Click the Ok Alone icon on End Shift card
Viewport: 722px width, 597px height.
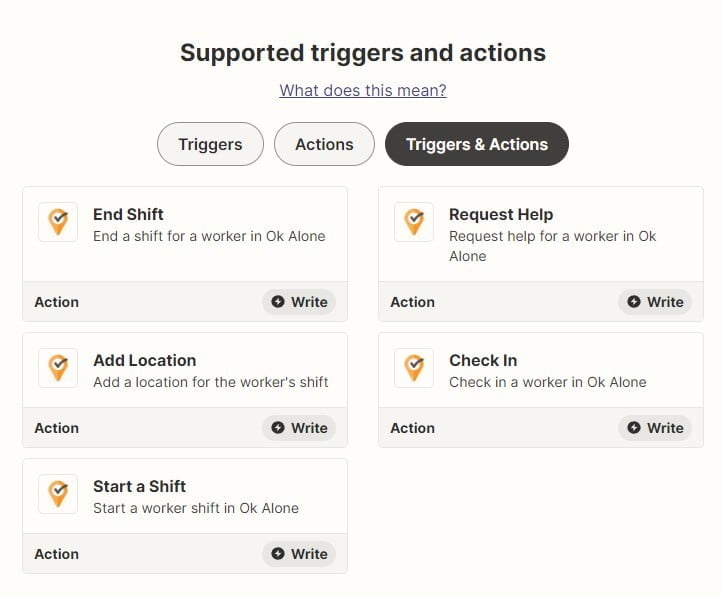[x=58, y=222]
